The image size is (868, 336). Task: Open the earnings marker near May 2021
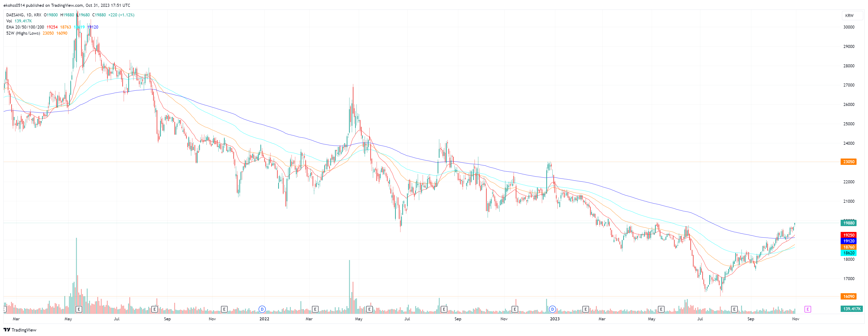79,309
